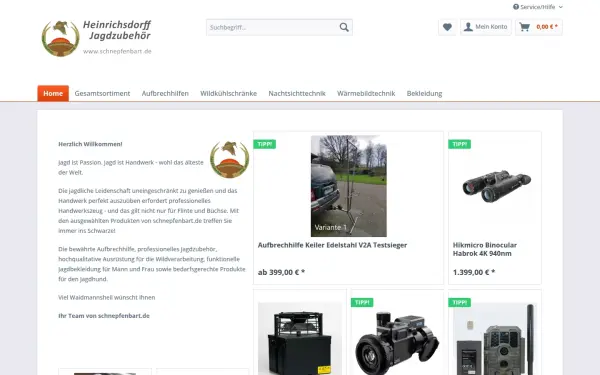Viewport: 600px width, 375px height.
Task: Open Wildkühlschränke menu item
Action: pos(228,93)
